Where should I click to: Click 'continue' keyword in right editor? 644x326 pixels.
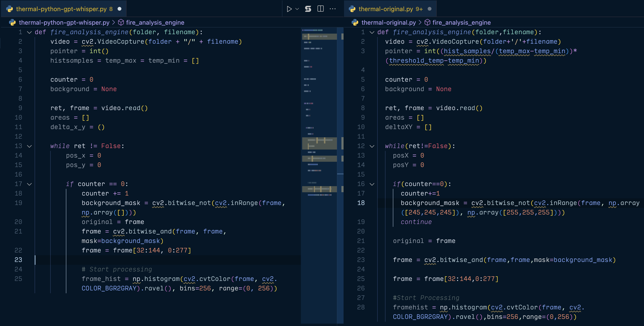click(x=416, y=222)
